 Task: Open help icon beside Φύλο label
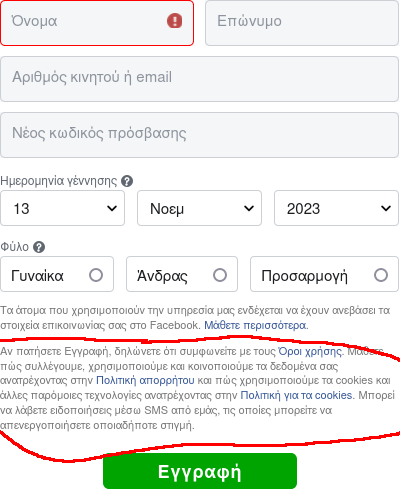coord(39,247)
